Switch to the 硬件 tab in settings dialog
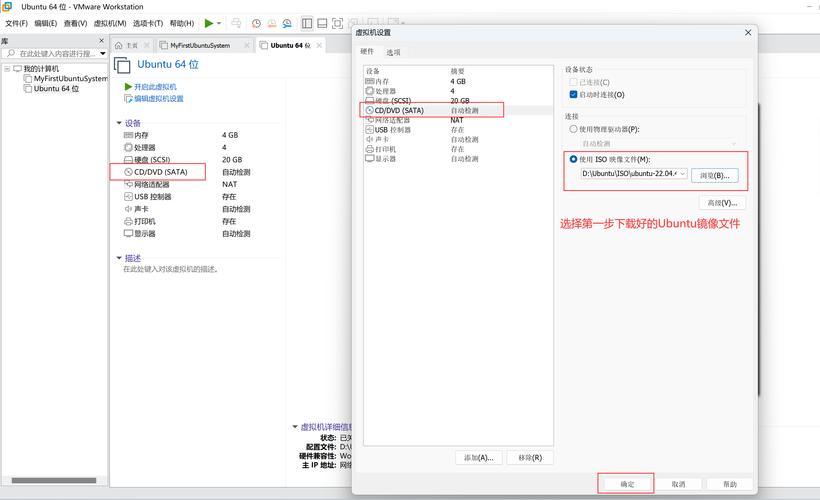Viewport: 820px width, 500px height. pyautogui.click(x=367, y=51)
